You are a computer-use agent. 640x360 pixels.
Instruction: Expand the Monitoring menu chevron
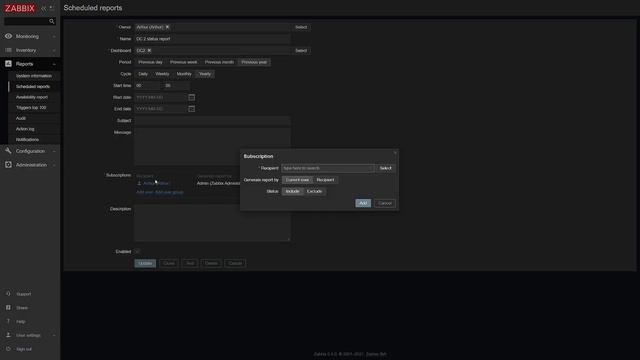[54, 37]
